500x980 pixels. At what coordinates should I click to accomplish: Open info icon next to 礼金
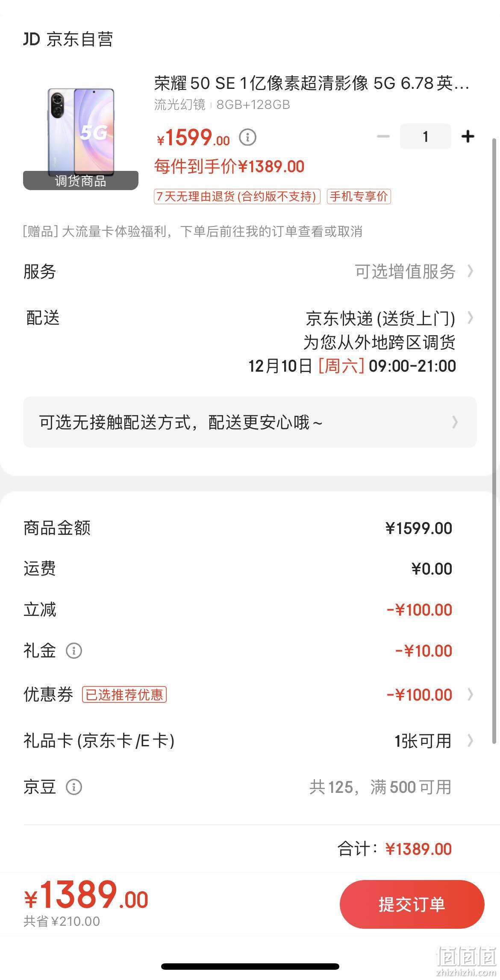(74, 651)
